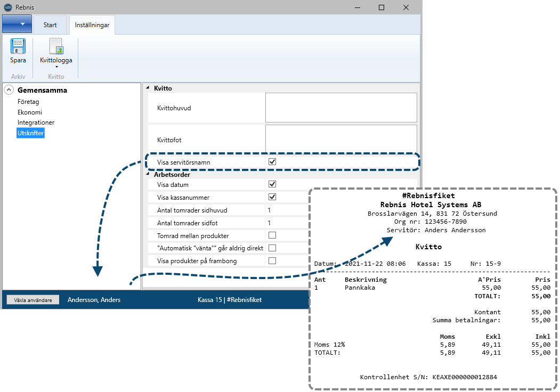Click the Rebnis app icon in title bar
Image resolution: width=560 pixels, height=392 pixels.
click(x=8, y=7)
